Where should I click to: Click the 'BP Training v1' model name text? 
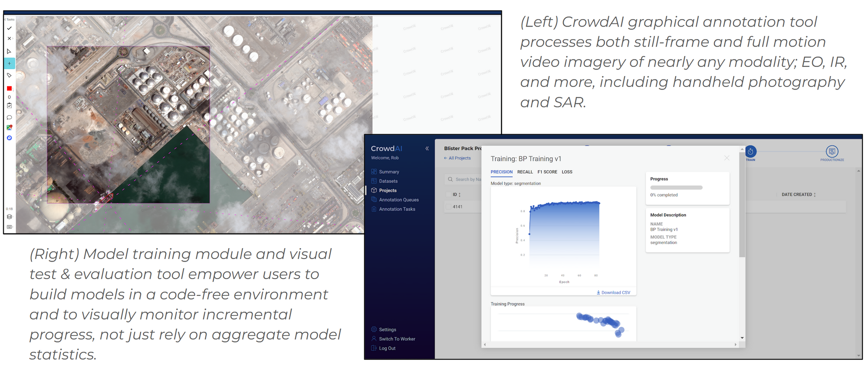pos(664,230)
